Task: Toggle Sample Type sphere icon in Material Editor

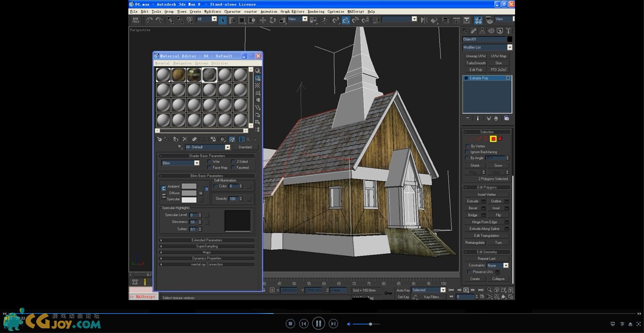Action: click(x=258, y=71)
